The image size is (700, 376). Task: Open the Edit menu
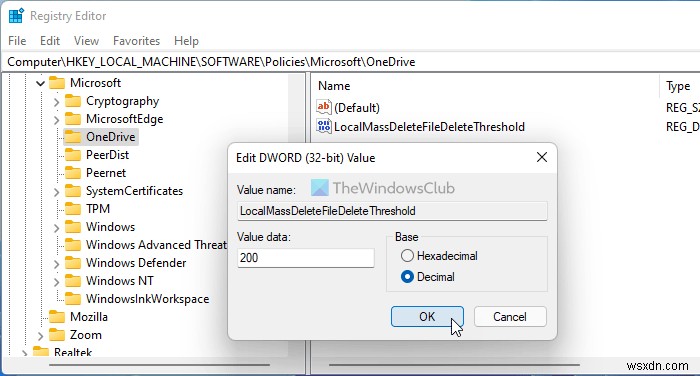pos(50,41)
